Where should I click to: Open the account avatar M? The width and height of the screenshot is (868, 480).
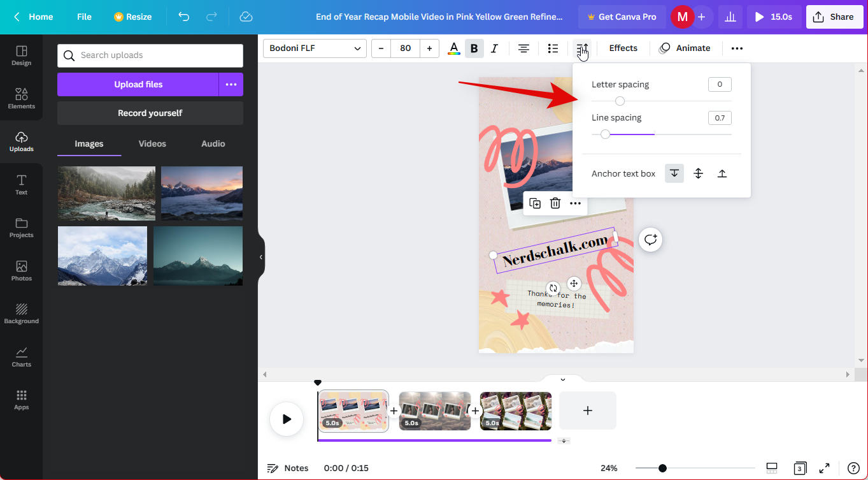[682, 17]
